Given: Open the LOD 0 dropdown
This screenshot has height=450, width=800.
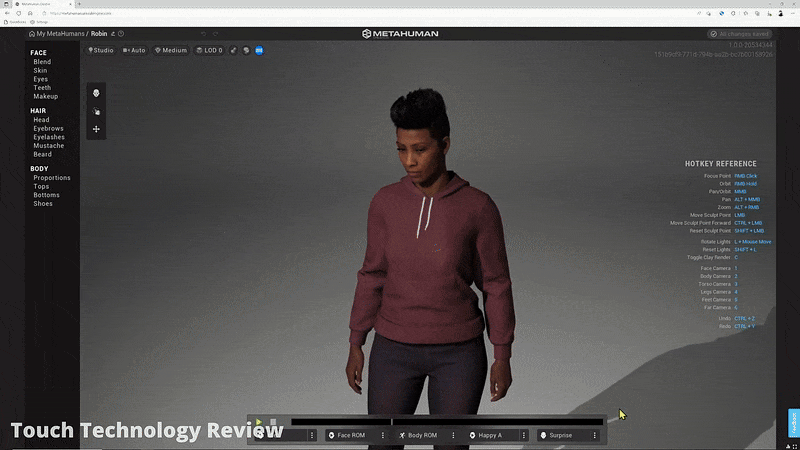Looking at the screenshot, I should [x=209, y=51].
